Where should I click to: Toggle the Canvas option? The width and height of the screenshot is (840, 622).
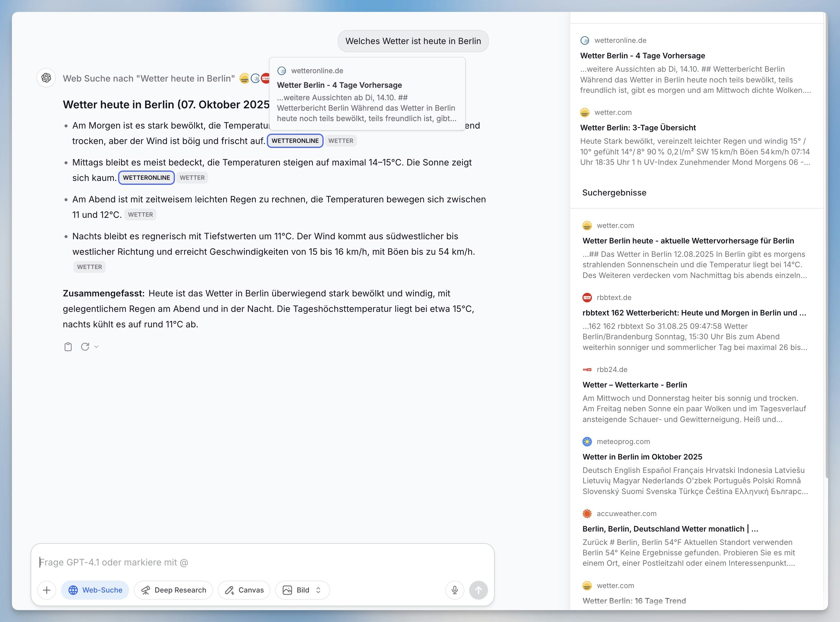click(x=244, y=590)
